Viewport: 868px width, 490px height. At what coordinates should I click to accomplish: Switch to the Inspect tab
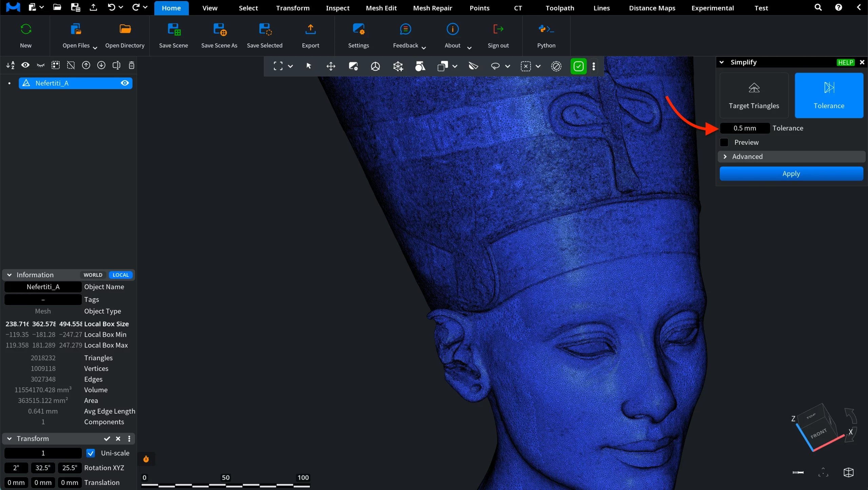(x=337, y=8)
